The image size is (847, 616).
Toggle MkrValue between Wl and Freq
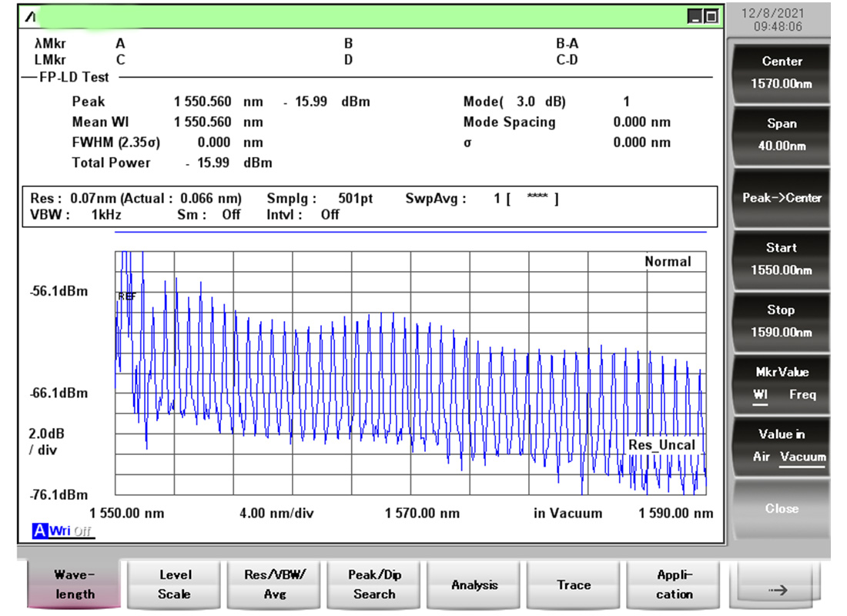click(x=781, y=383)
